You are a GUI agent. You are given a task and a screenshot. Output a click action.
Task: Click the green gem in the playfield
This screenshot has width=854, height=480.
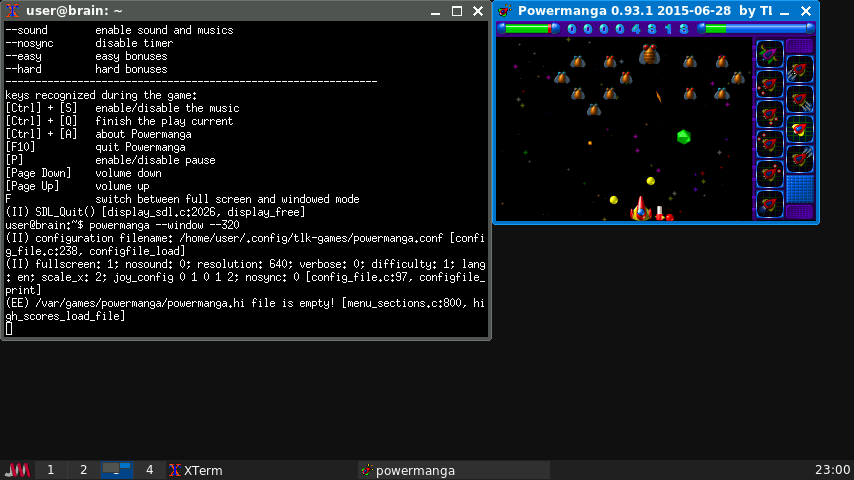684,137
